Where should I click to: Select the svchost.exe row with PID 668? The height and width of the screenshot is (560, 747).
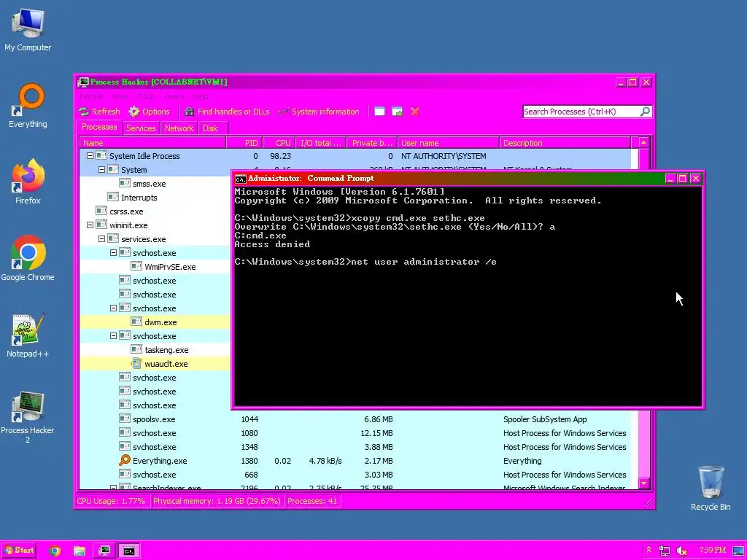(x=355, y=474)
